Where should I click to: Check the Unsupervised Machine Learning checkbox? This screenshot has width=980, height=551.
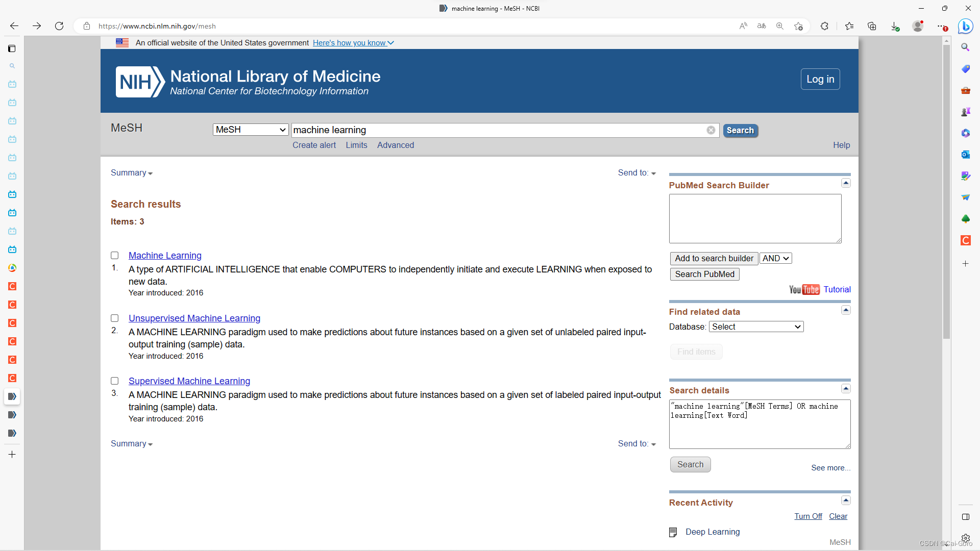click(115, 318)
